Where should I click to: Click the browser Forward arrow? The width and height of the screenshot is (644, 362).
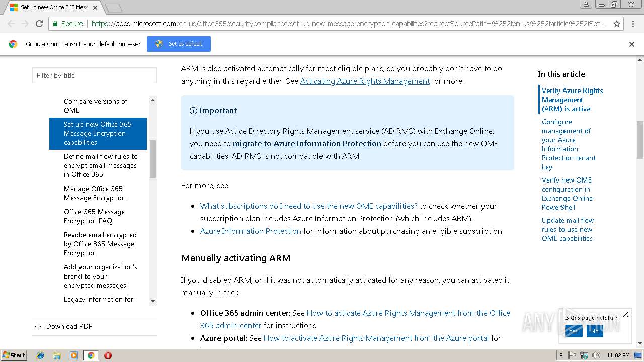(25, 24)
